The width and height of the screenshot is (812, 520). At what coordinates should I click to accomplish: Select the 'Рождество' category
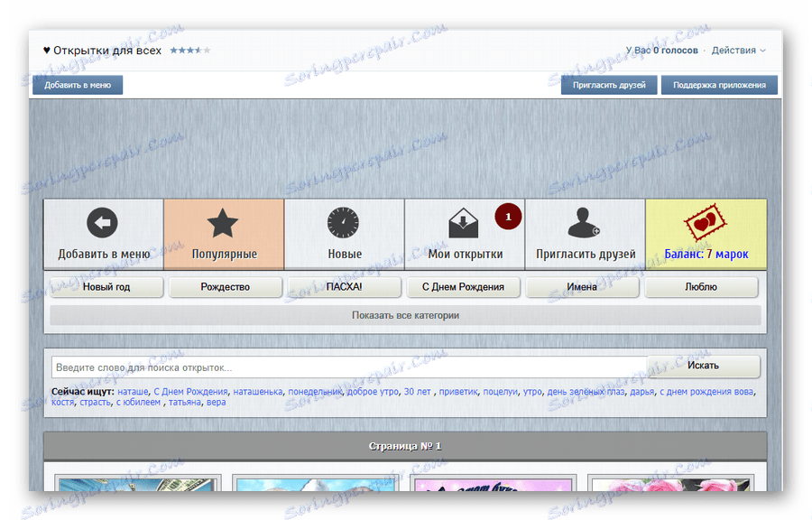pyautogui.click(x=226, y=287)
